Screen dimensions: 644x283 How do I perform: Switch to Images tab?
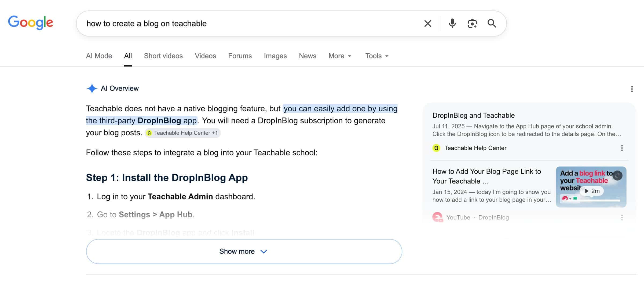coord(275,56)
